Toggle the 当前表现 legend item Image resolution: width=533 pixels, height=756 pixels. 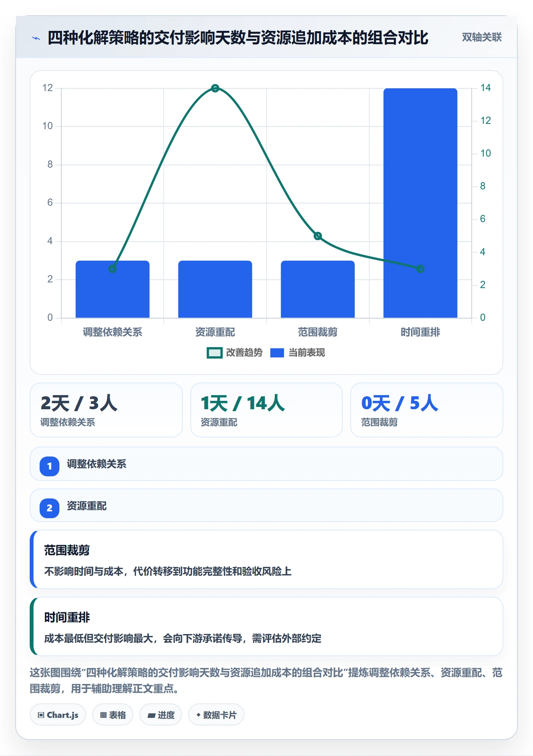pyautogui.click(x=298, y=353)
